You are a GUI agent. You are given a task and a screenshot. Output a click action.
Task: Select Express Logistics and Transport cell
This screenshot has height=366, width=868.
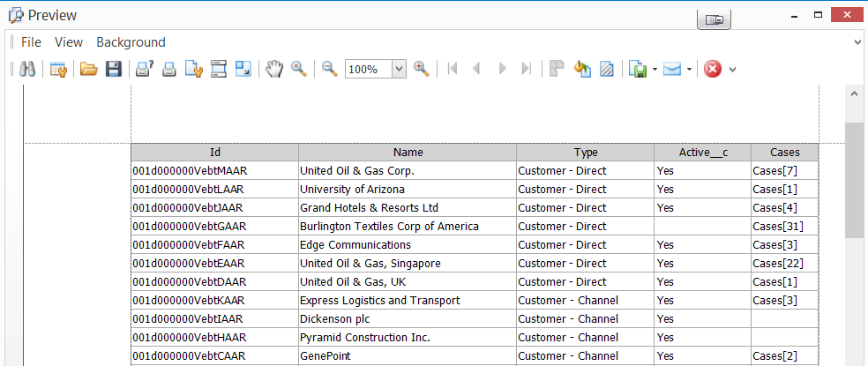pos(408,301)
